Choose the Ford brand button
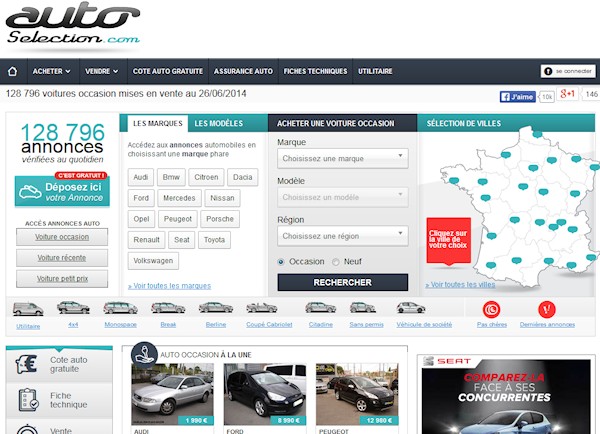Image resolution: width=600 pixels, height=434 pixels. tap(141, 198)
